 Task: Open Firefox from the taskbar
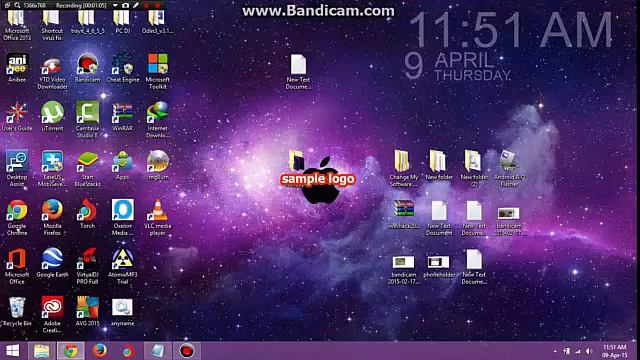[99, 351]
